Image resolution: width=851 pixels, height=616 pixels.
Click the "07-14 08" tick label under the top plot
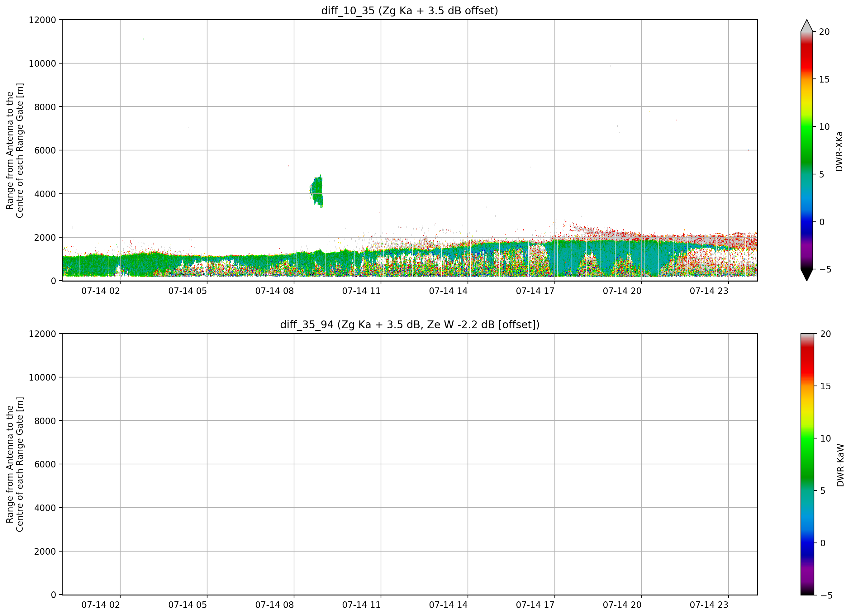pyautogui.click(x=274, y=291)
